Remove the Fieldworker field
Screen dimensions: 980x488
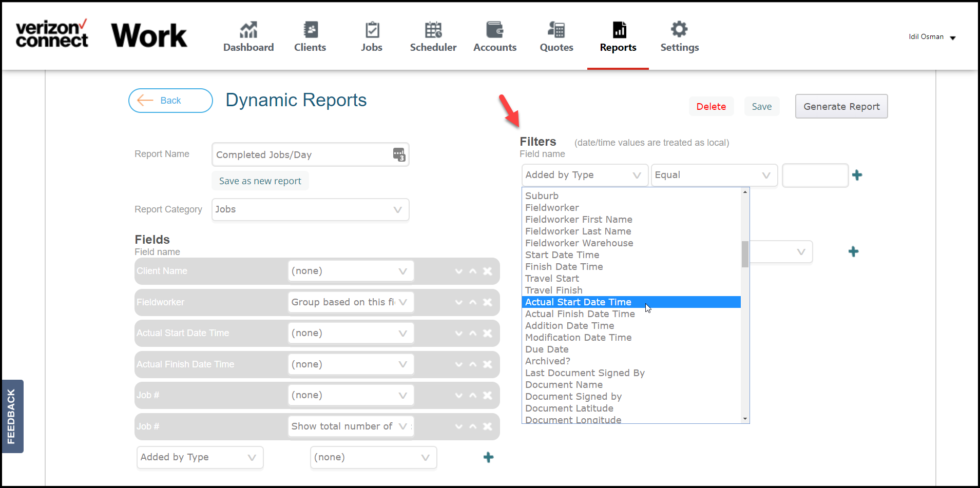(488, 303)
